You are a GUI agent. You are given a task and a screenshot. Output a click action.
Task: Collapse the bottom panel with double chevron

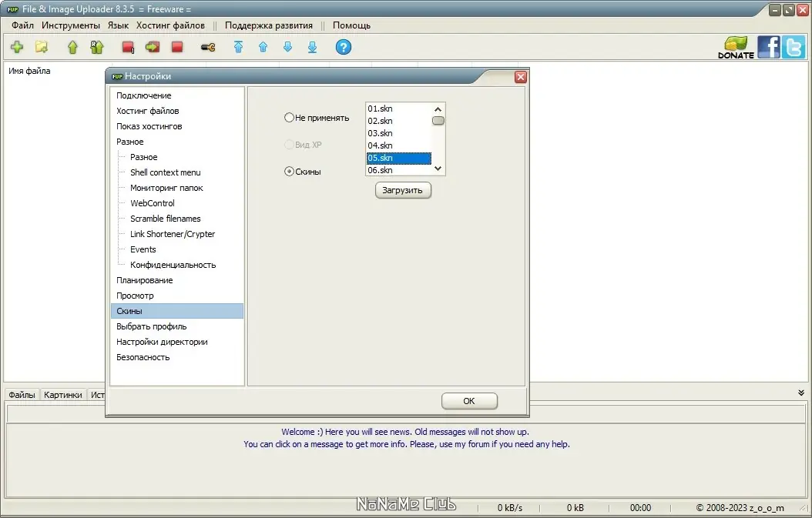(x=801, y=393)
